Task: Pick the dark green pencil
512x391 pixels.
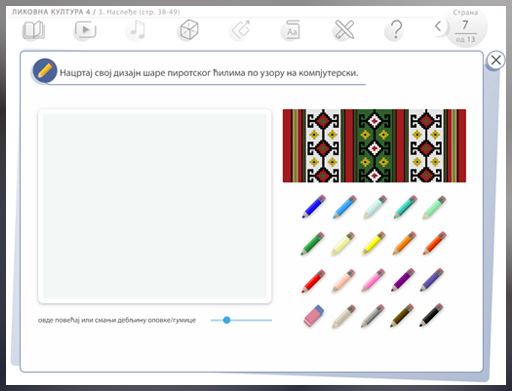Action: [x=312, y=244]
